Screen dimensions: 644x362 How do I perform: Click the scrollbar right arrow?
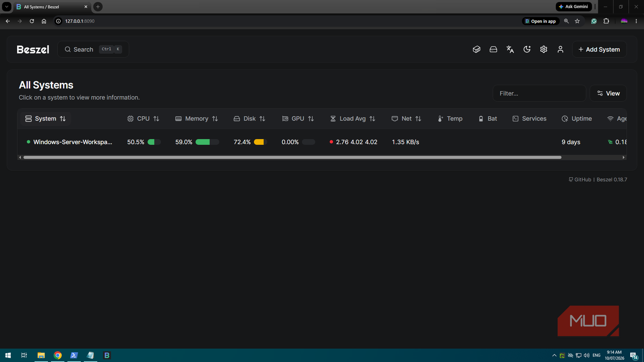[624, 157]
